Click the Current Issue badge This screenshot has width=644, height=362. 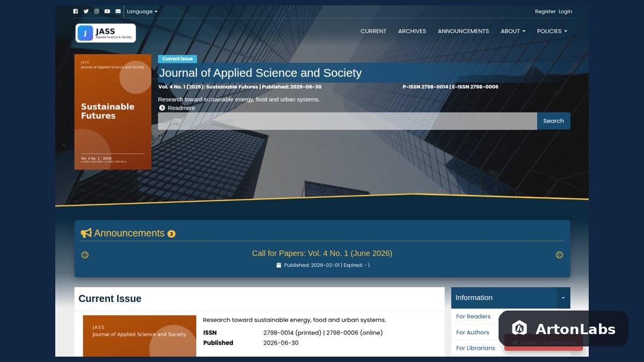point(178,59)
